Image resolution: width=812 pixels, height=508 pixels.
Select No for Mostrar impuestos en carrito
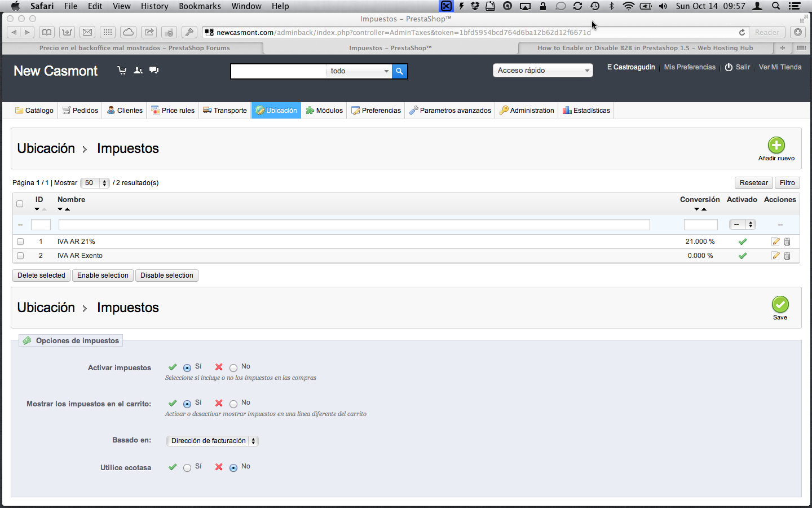tap(233, 404)
